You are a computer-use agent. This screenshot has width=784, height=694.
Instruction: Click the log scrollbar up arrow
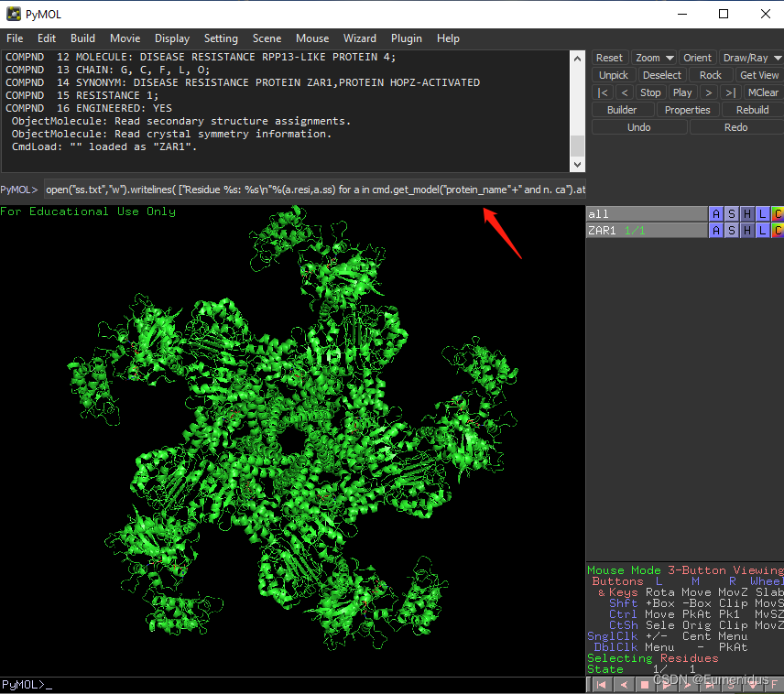(x=578, y=59)
